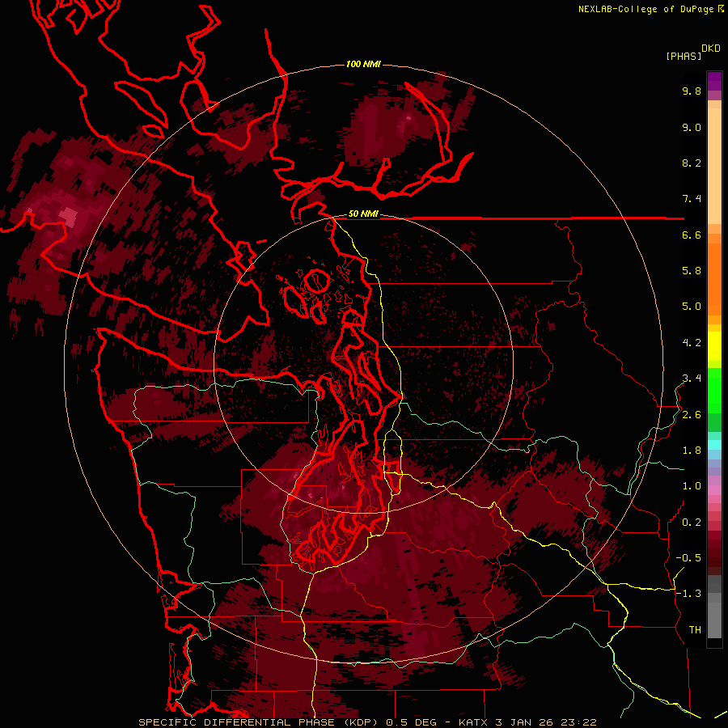Click the 1.0 legend value
728x728 pixels.
pyautogui.click(x=692, y=486)
